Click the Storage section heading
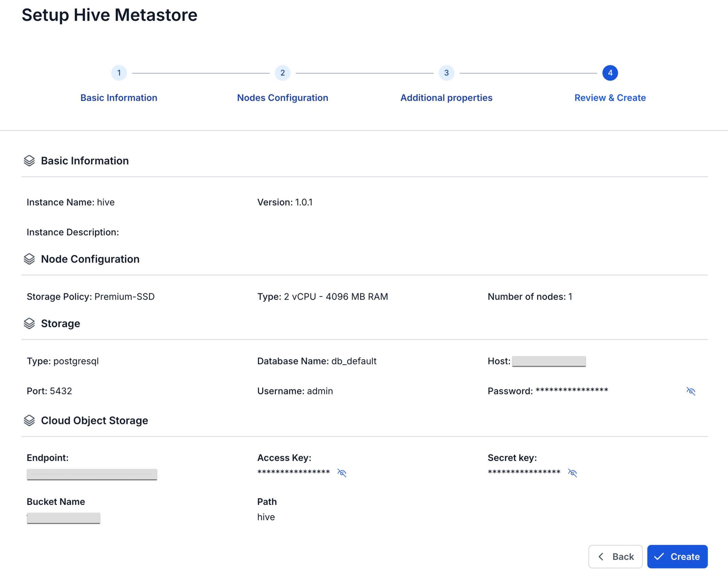728x583 pixels. click(61, 324)
